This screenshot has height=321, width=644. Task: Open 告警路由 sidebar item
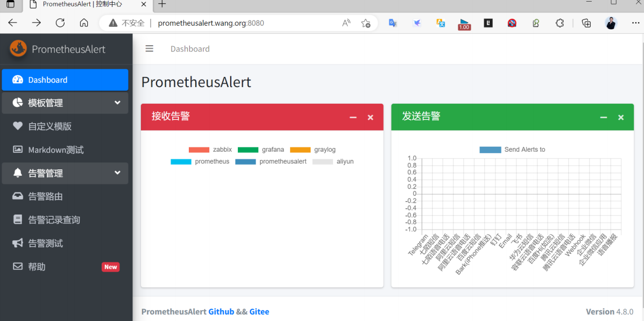click(65, 196)
